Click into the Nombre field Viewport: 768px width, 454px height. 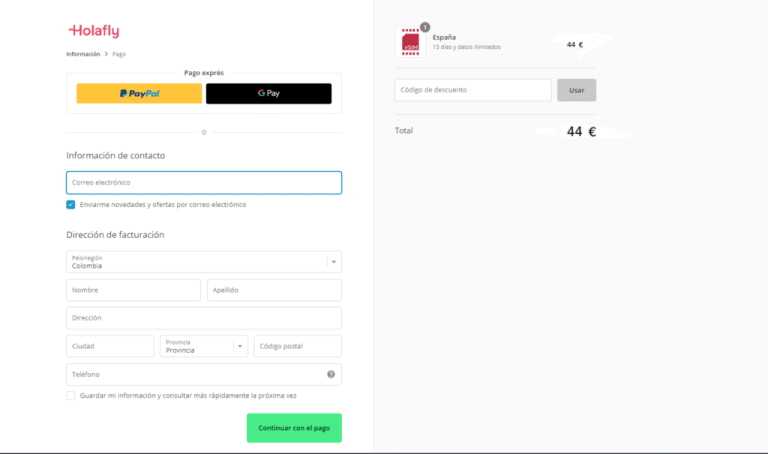coord(133,290)
